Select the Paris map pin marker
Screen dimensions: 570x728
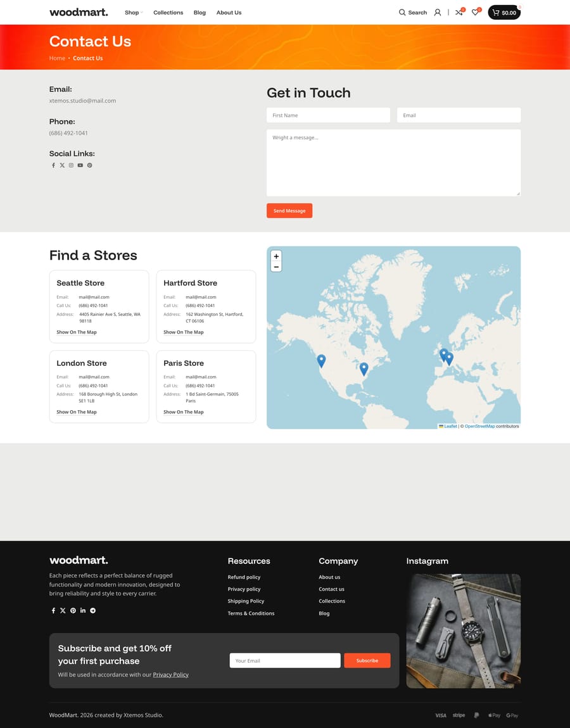449,359
